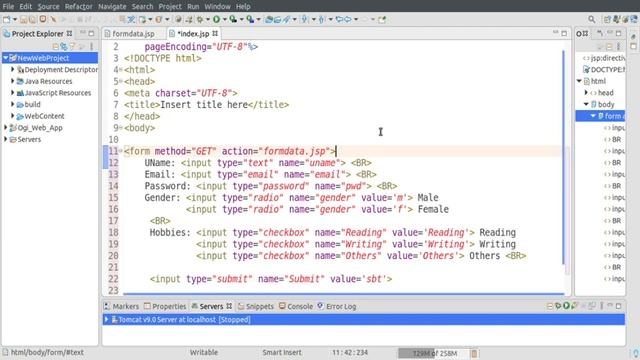Switch to the formdata.jsp editor tab

(133, 33)
